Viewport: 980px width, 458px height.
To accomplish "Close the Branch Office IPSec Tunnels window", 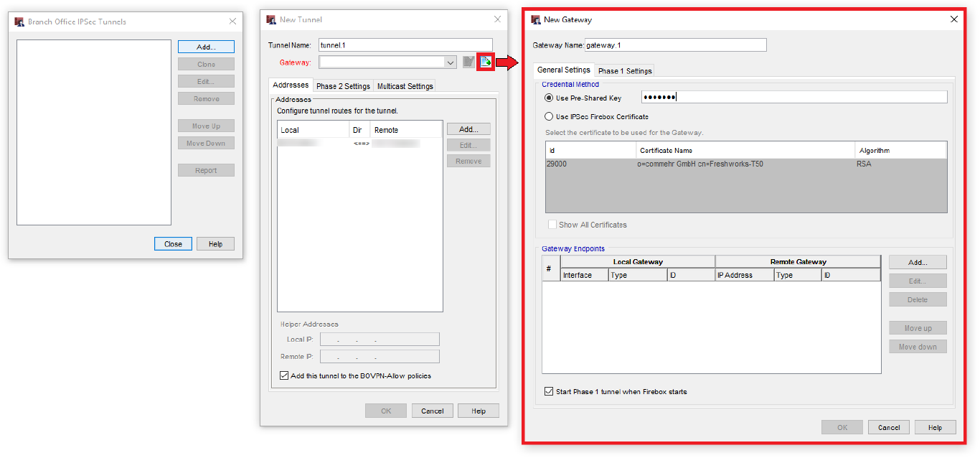I will (x=232, y=22).
